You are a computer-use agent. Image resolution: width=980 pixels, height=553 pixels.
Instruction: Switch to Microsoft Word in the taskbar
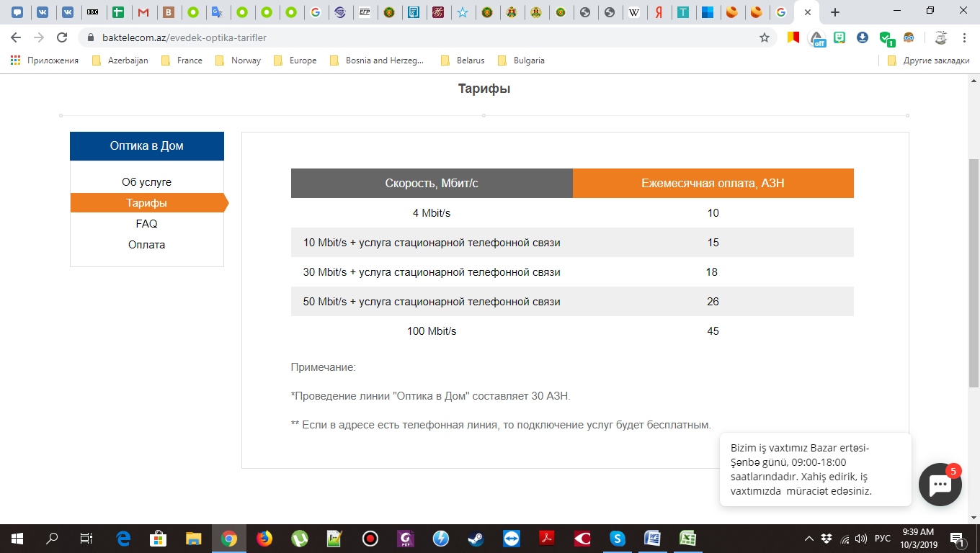click(x=653, y=539)
